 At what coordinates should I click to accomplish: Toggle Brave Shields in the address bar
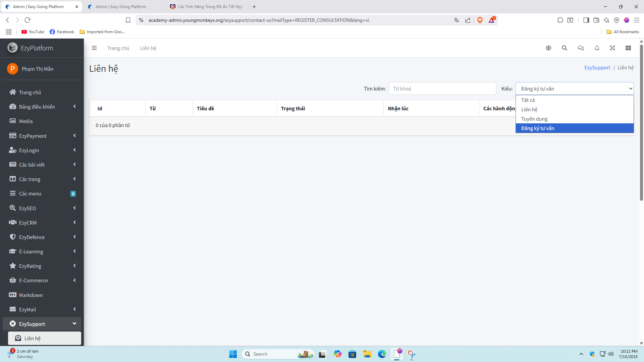(480, 20)
